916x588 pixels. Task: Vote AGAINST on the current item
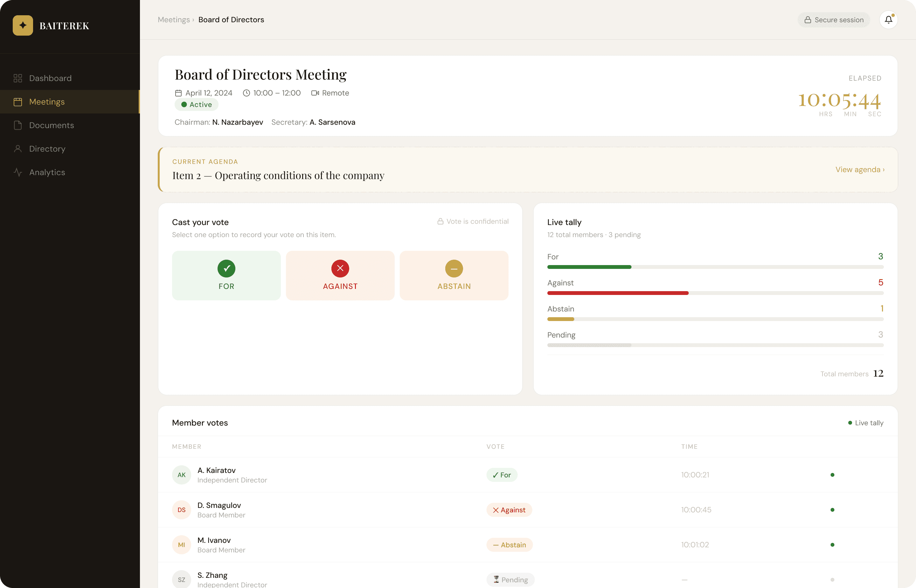pos(340,275)
